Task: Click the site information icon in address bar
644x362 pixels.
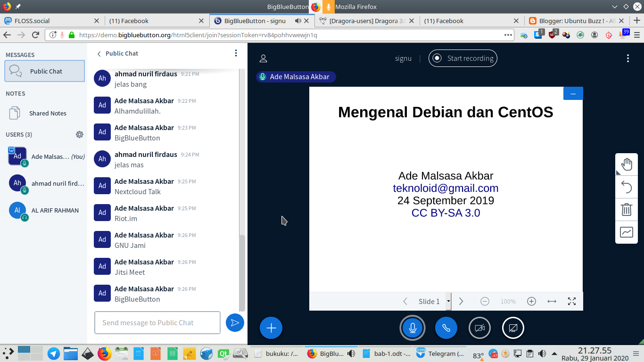Action: pyautogui.click(x=53, y=35)
